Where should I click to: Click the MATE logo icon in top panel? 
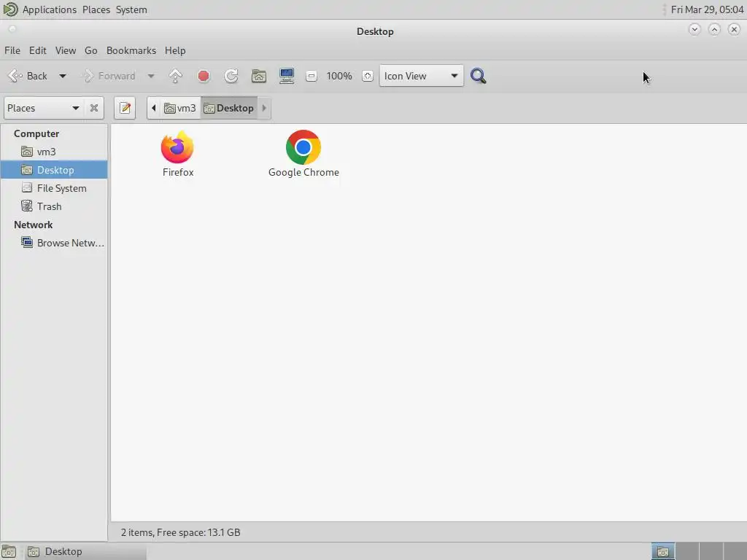tap(10, 9)
